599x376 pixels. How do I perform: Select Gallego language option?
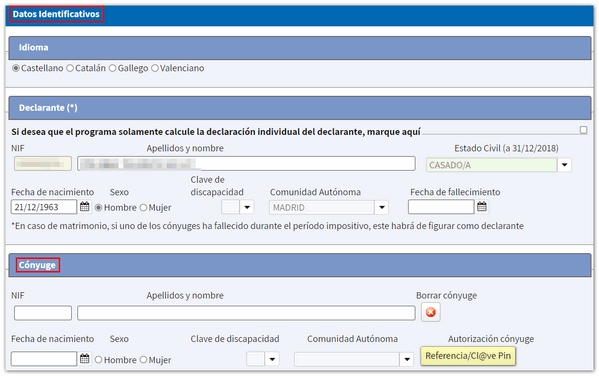pos(112,68)
